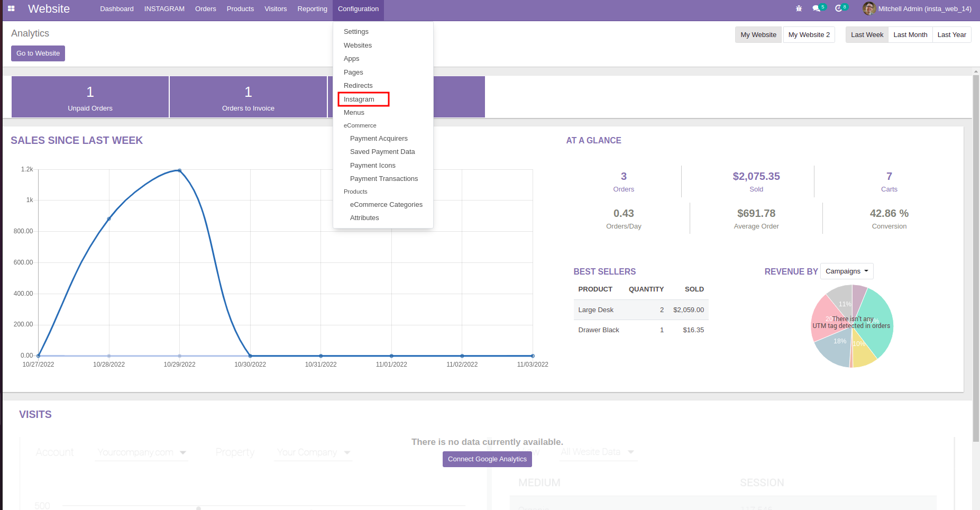Open the activities clock icon
This screenshot has width=980, height=510.
pos(839,9)
